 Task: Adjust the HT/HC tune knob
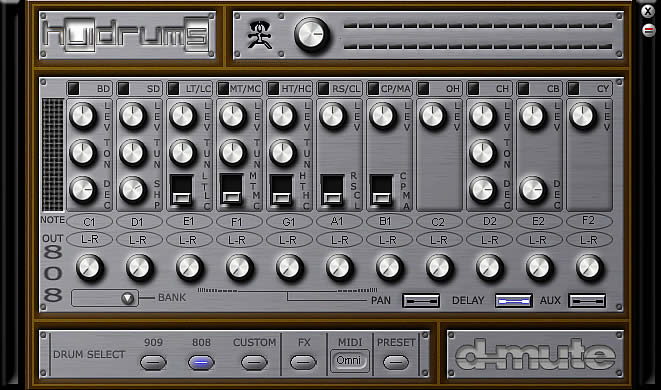tap(283, 153)
